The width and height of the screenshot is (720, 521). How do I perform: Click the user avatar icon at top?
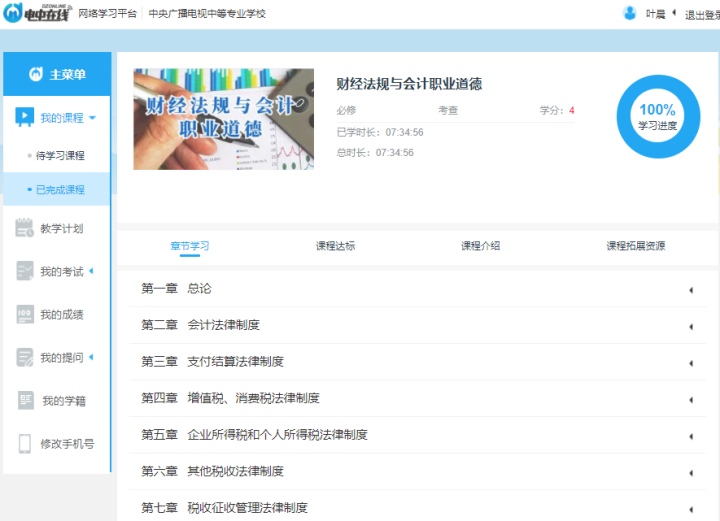(x=629, y=13)
